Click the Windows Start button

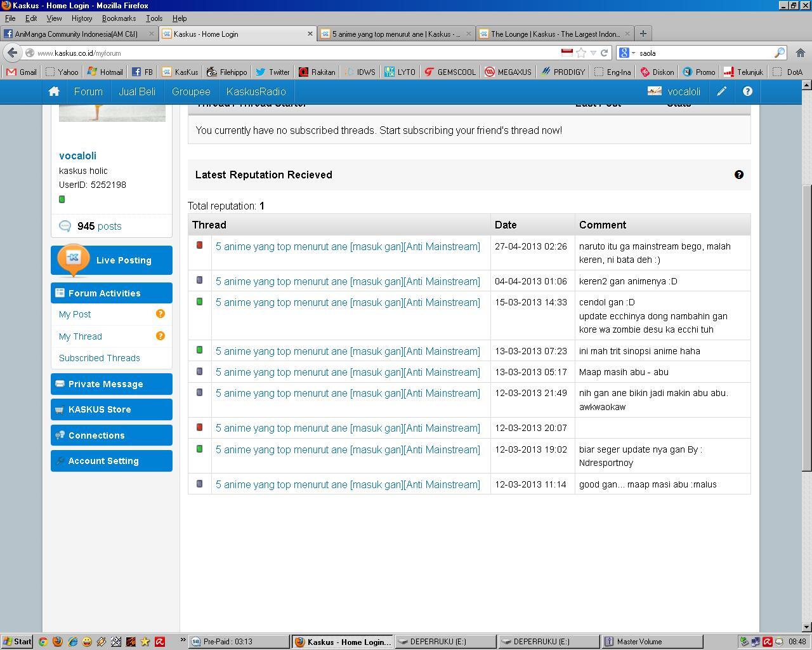tap(16, 642)
